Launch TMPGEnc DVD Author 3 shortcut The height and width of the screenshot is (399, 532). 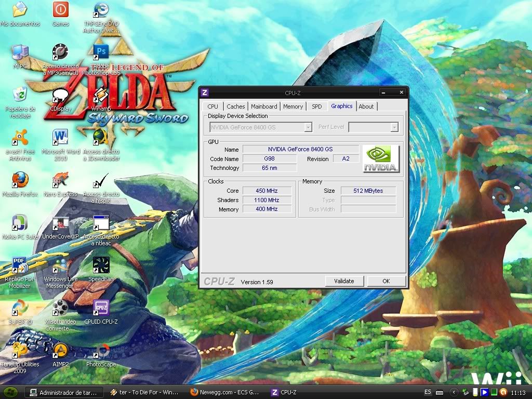[x=101, y=10]
